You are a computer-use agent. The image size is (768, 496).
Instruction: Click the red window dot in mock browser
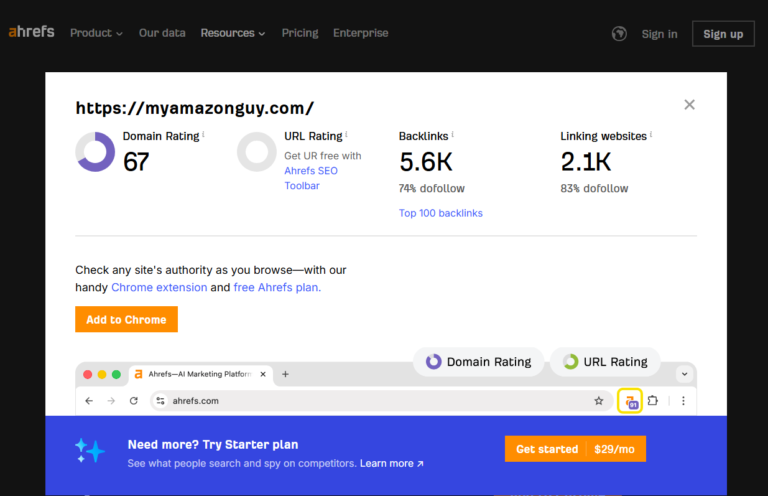point(88,374)
